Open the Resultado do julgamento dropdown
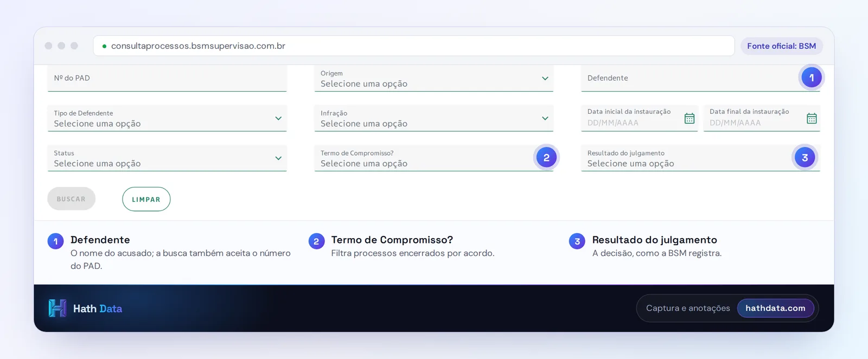The height and width of the screenshot is (359, 868). point(700,158)
